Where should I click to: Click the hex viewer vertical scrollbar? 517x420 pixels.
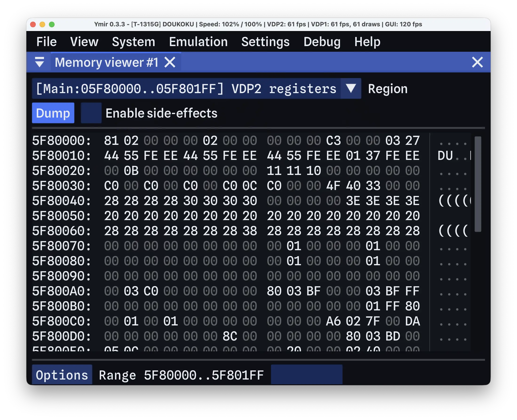477,184
